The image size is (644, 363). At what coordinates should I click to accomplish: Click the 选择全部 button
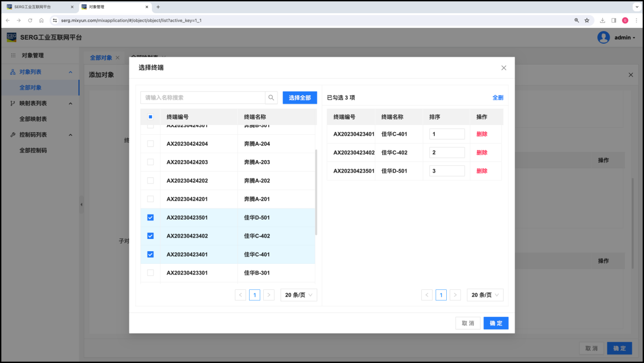click(x=299, y=98)
